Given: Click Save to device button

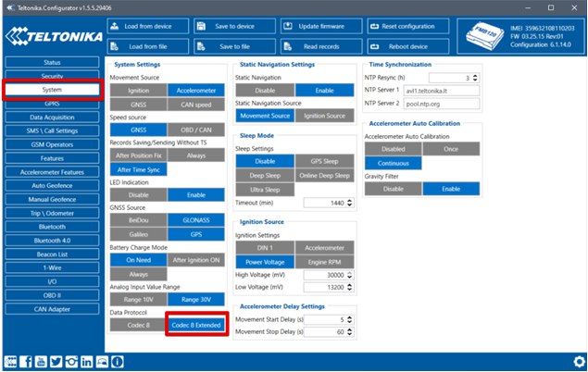Looking at the screenshot, I should (x=235, y=26).
